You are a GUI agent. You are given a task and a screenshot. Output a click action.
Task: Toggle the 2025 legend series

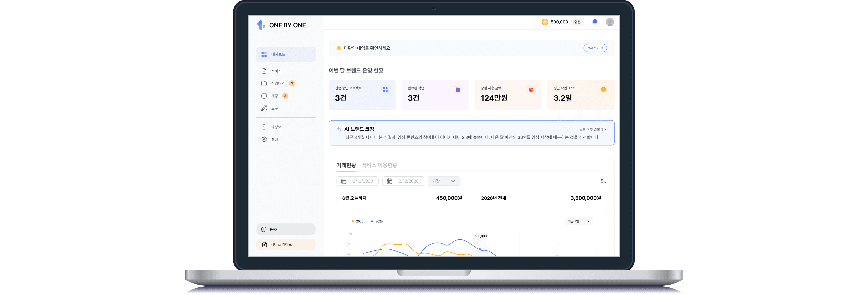point(357,221)
